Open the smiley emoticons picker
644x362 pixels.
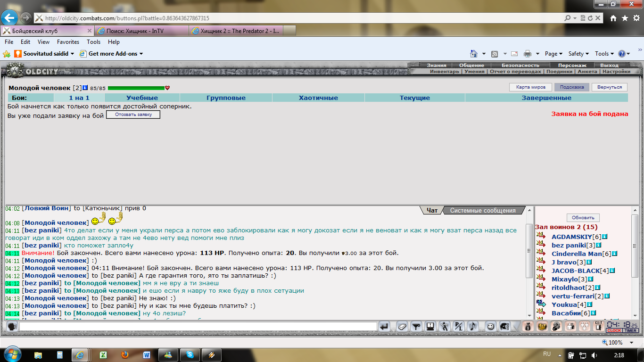tap(491, 326)
